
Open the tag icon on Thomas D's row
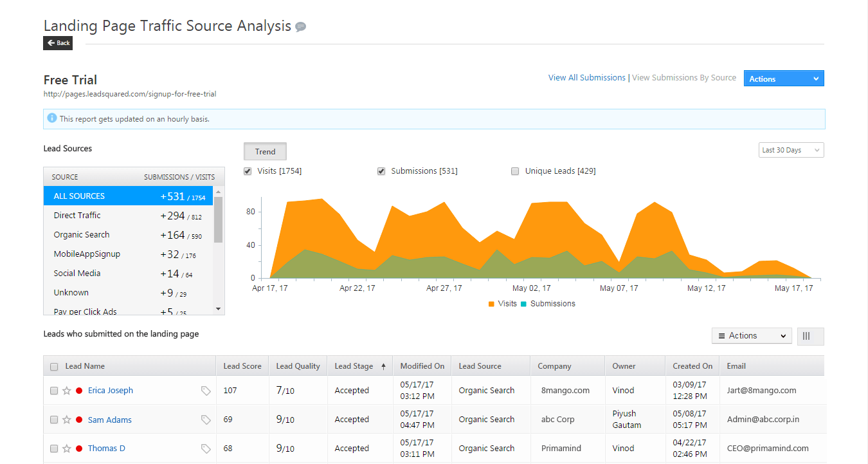point(206,449)
